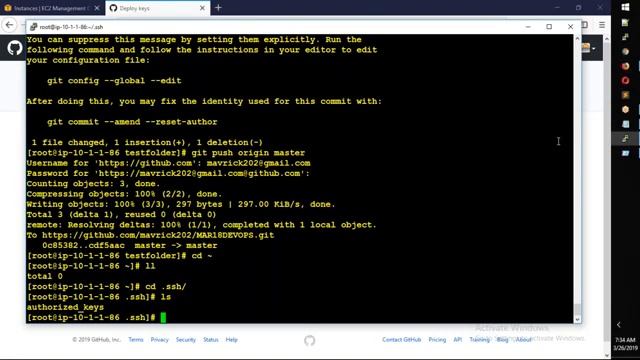The height and width of the screenshot is (360, 640).
Task: Click the browser page scrollbar up arrow
Action: (607, 38)
